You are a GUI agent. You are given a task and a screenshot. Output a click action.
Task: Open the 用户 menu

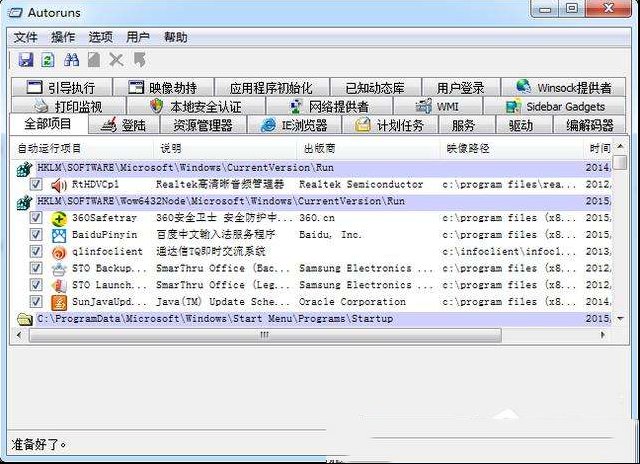138,38
